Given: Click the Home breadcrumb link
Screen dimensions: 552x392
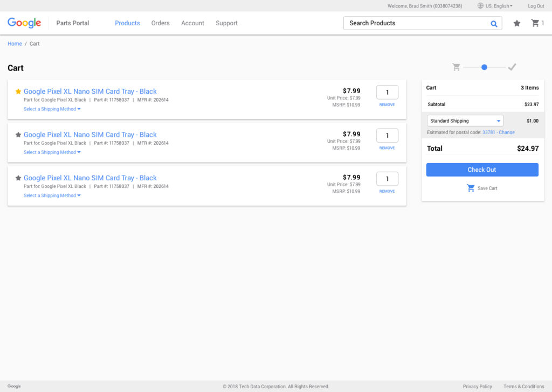Looking at the screenshot, I should click(x=15, y=44).
